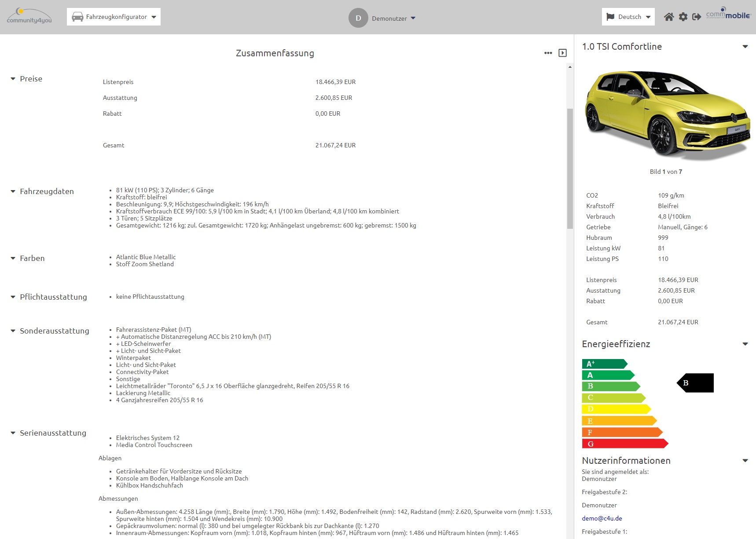Click Stoff Zoom Shetland entry
Image resolution: width=756 pixels, height=539 pixels.
[145, 264]
